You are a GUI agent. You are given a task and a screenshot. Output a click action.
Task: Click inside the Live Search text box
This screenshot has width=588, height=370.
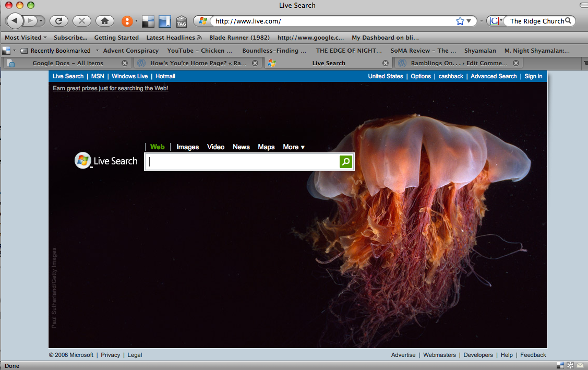243,162
